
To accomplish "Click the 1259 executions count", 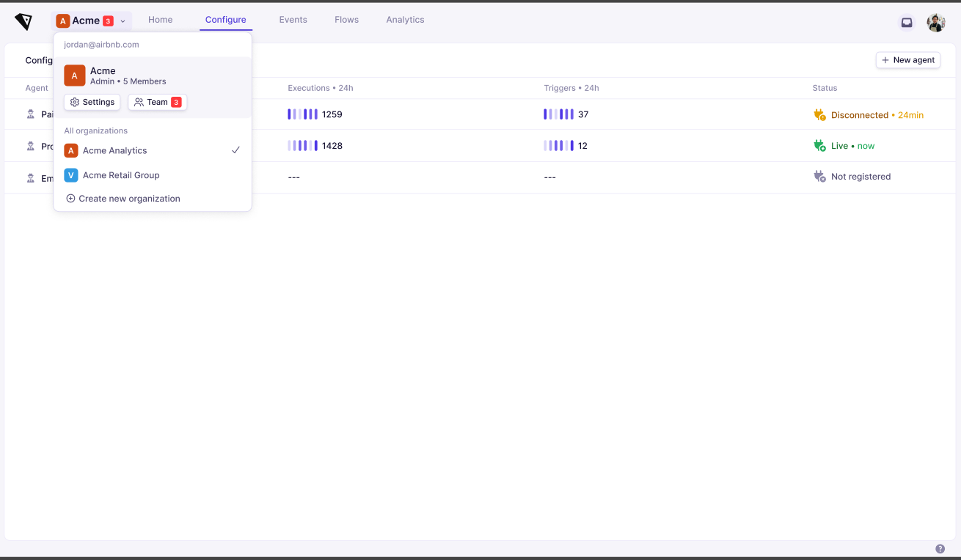I will click(x=332, y=114).
